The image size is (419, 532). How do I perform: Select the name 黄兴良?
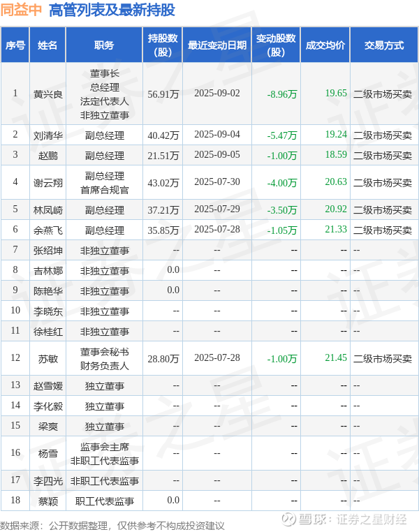[48, 94]
